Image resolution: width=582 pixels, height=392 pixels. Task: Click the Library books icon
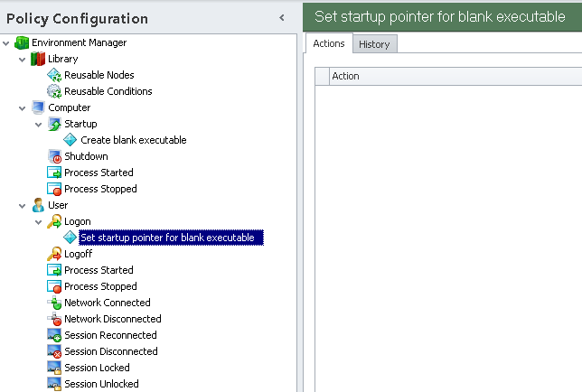(38, 59)
